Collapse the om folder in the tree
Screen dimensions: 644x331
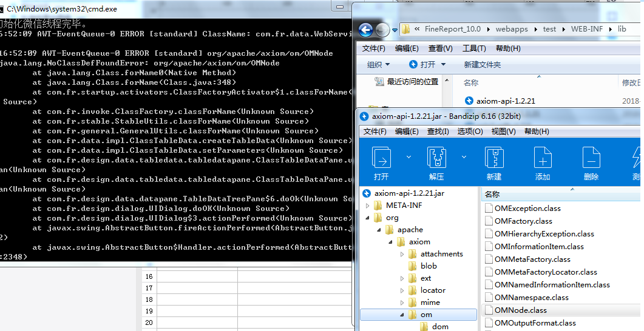(x=402, y=315)
